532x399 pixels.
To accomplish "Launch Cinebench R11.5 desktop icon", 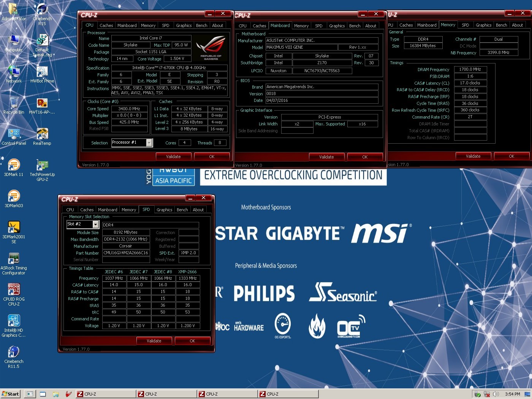I will [x=14, y=357].
